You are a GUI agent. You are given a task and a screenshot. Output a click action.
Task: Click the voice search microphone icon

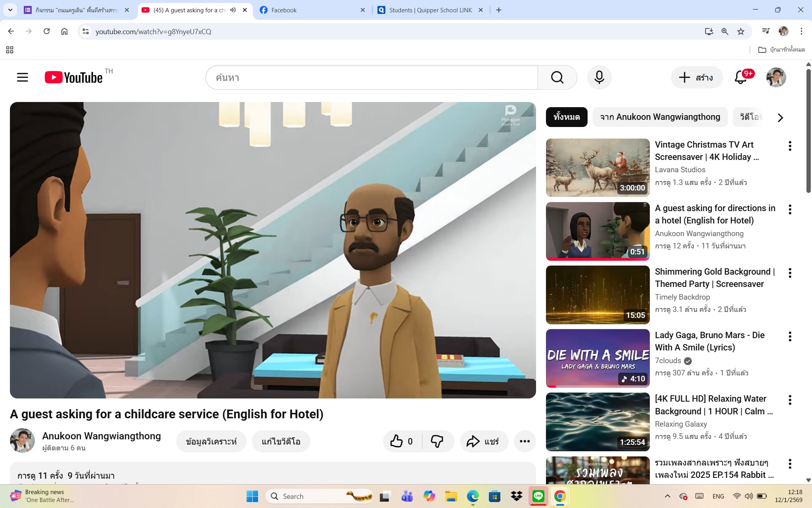[x=599, y=77]
